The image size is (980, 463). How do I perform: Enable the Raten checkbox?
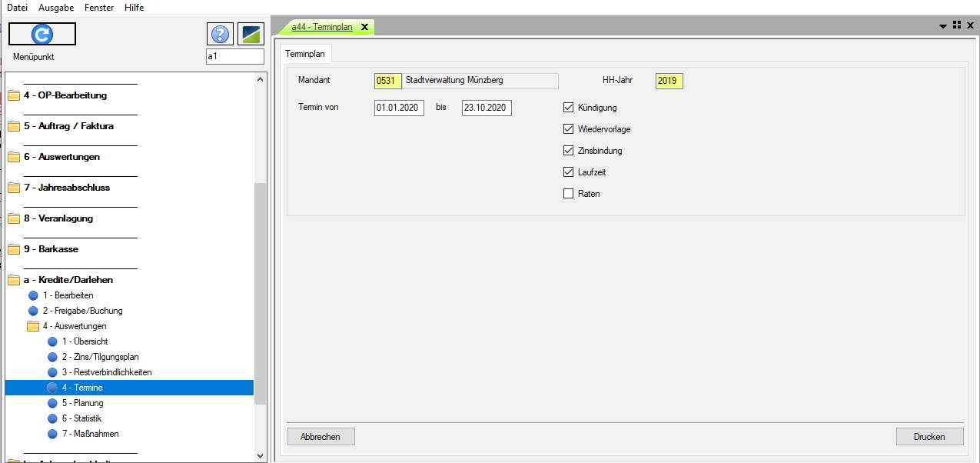(569, 194)
